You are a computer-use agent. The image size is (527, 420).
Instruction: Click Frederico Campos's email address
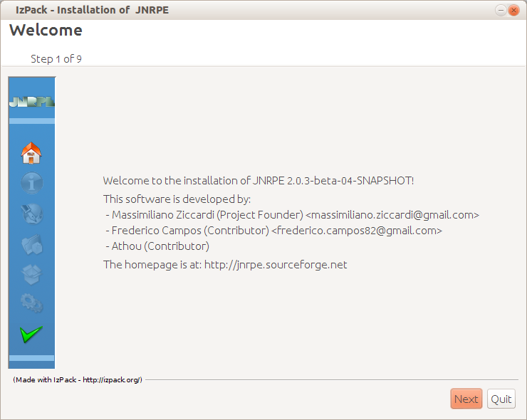(x=357, y=231)
